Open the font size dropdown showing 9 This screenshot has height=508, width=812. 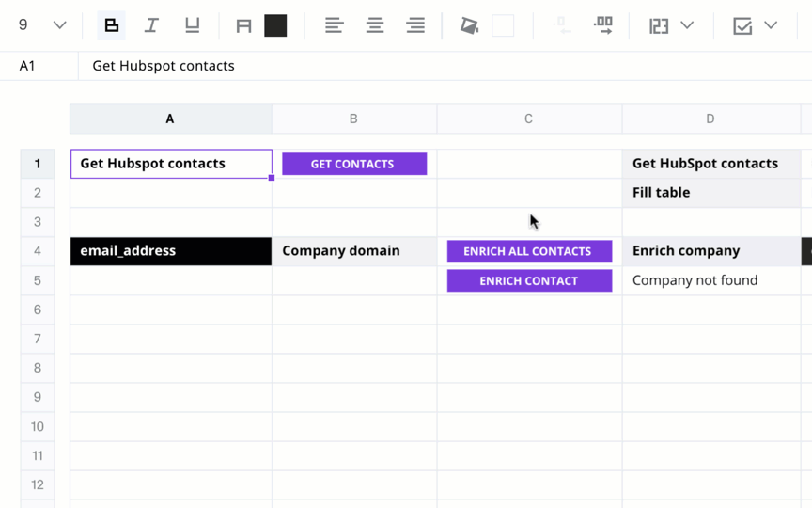pos(42,25)
